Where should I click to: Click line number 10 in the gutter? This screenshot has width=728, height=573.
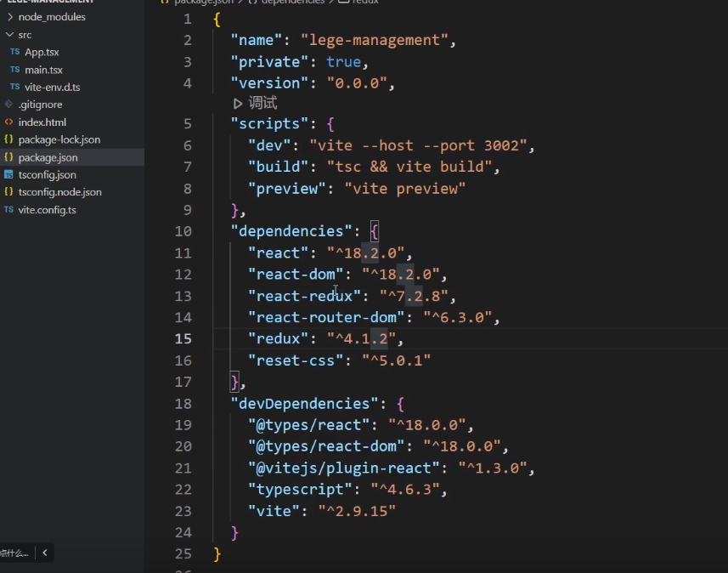[183, 231]
